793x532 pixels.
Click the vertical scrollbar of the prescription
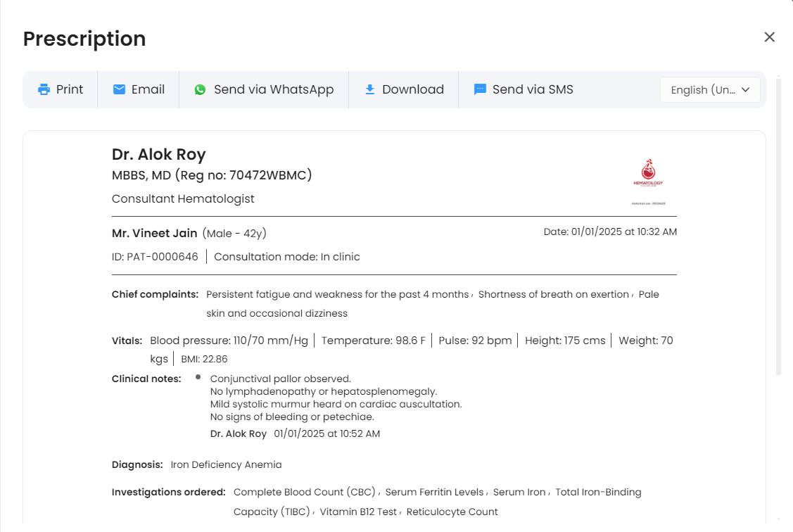point(778,225)
